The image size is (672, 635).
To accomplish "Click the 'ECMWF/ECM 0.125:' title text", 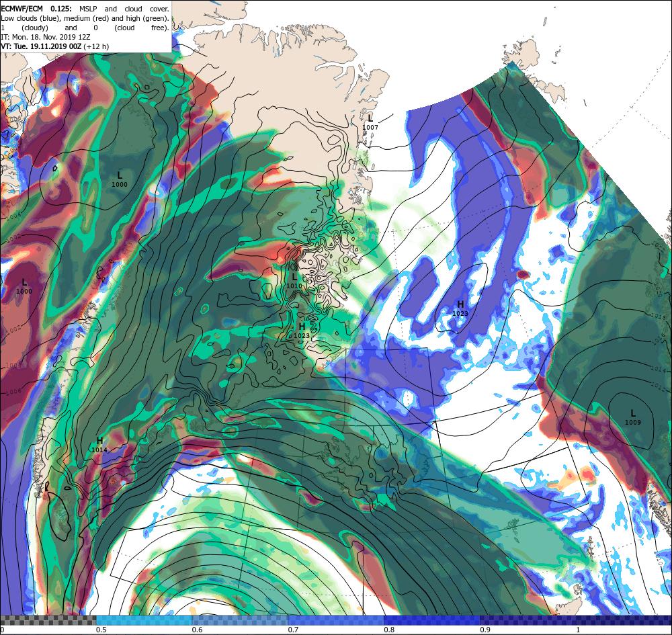I will (x=36, y=9).
